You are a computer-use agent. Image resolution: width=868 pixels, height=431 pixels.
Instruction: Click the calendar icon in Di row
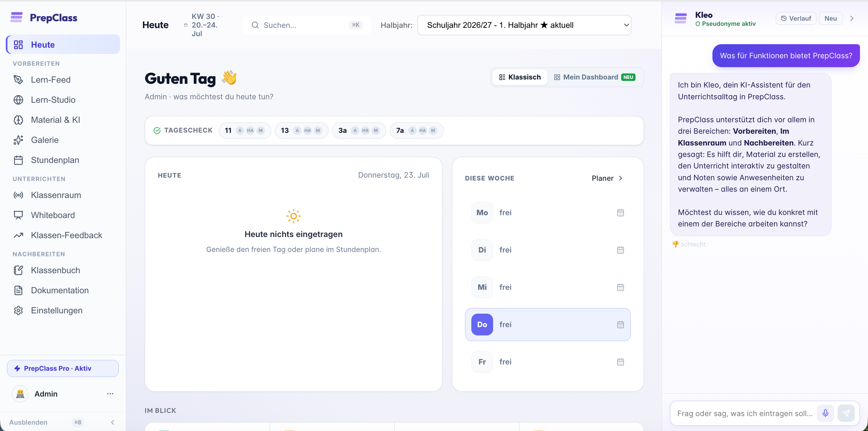point(620,250)
